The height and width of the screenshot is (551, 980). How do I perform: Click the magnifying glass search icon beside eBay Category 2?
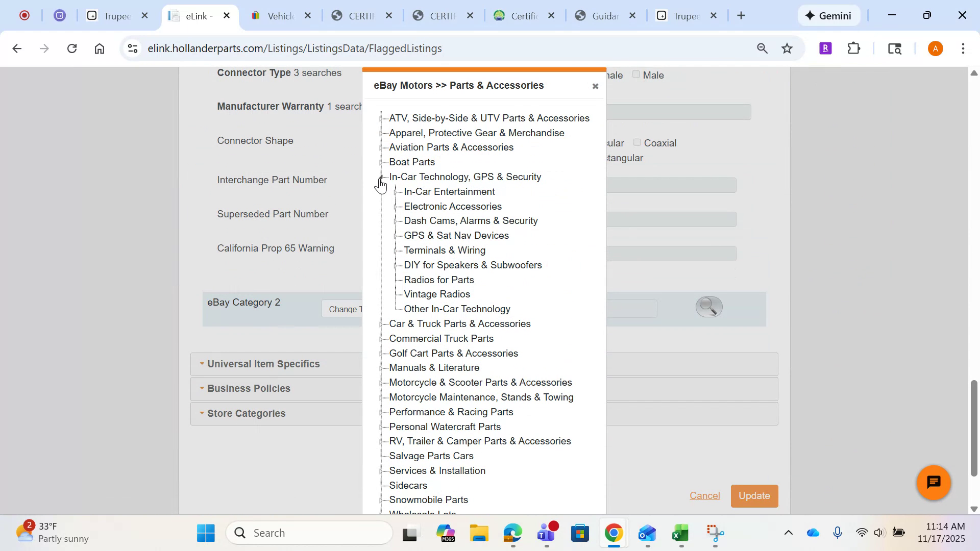tap(709, 307)
